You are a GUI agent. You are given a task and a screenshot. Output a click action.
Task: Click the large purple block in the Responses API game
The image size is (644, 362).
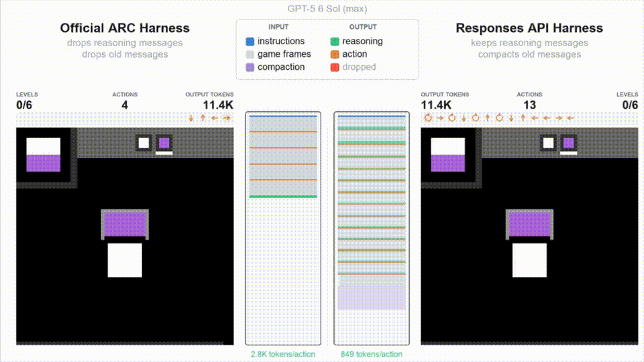point(529,225)
